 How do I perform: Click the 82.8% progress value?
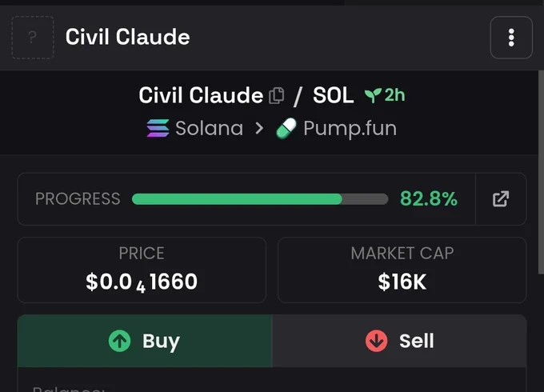click(429, 198)
